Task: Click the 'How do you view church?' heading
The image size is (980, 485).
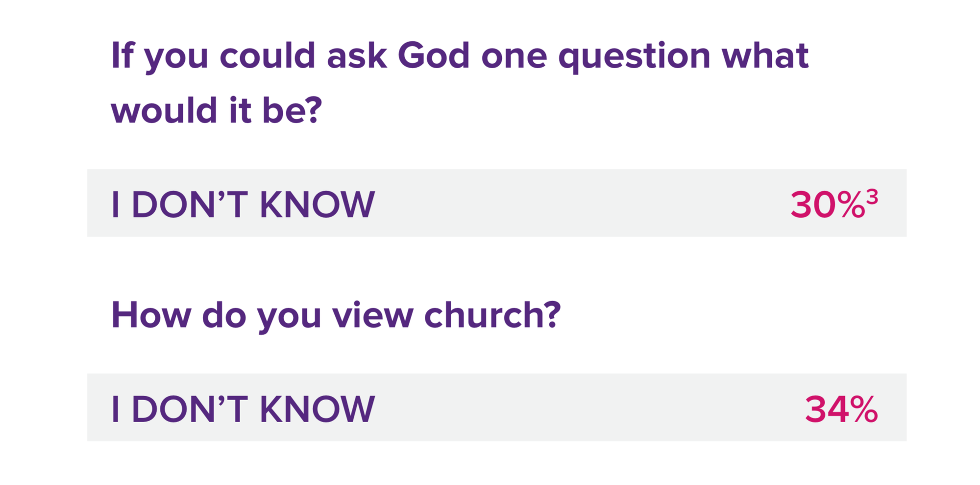Action: [336, 315]
